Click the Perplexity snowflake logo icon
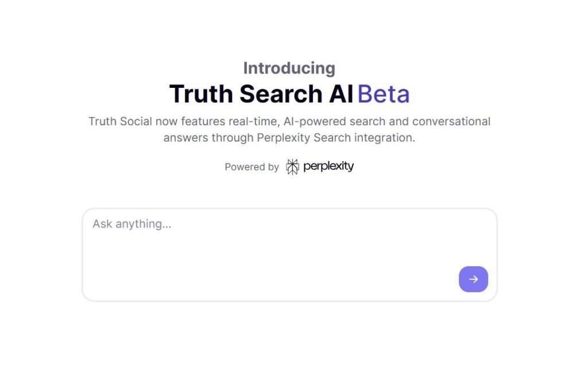The height and width of the screenshot is (392, 588). [x=292, y=167]
